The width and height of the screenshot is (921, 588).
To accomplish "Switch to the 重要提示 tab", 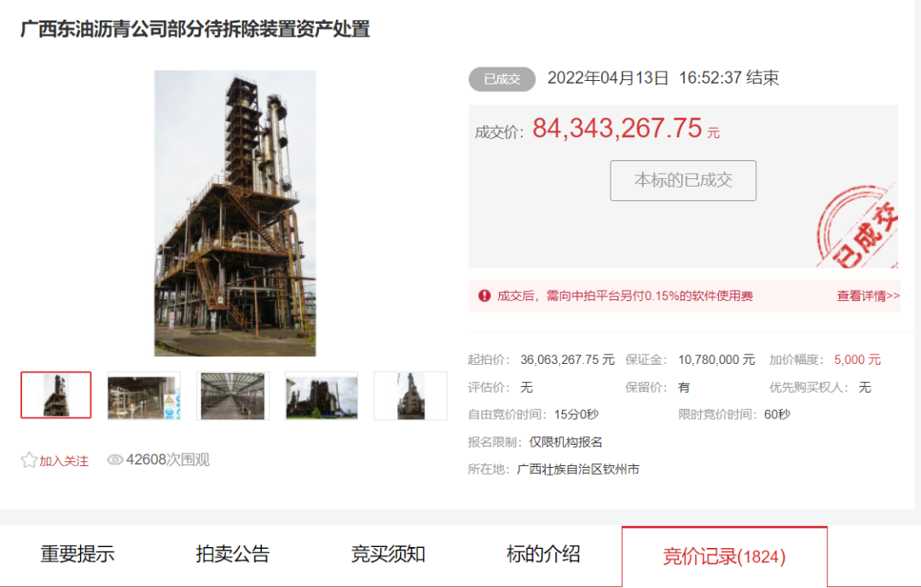I will (x=78, y=555).
